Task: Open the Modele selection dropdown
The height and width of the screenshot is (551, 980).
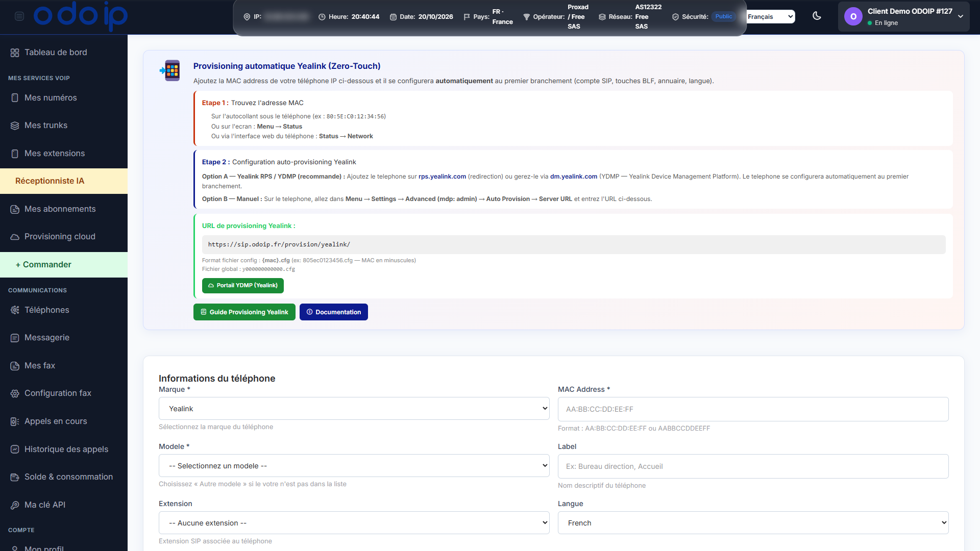Action: click(x=354, y=466)
